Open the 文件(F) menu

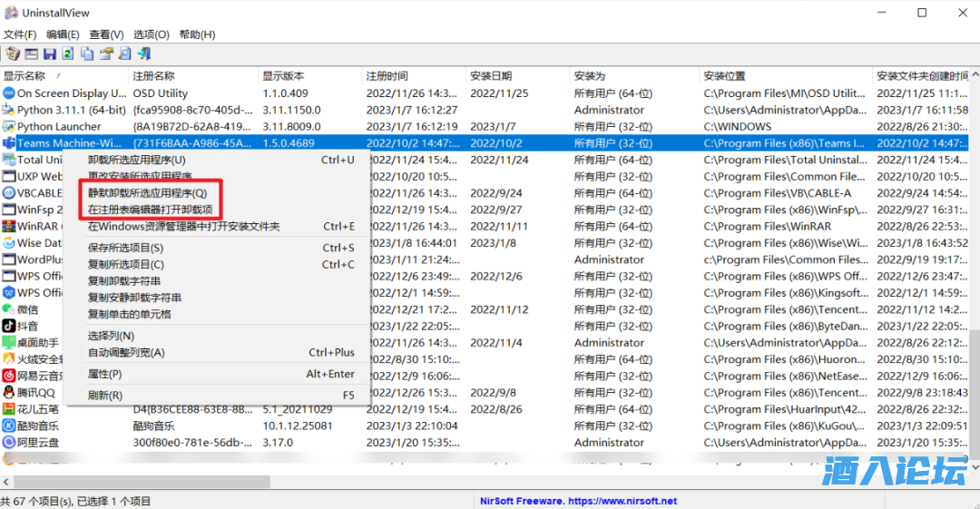pyautogui.click(x=20, y=34)
